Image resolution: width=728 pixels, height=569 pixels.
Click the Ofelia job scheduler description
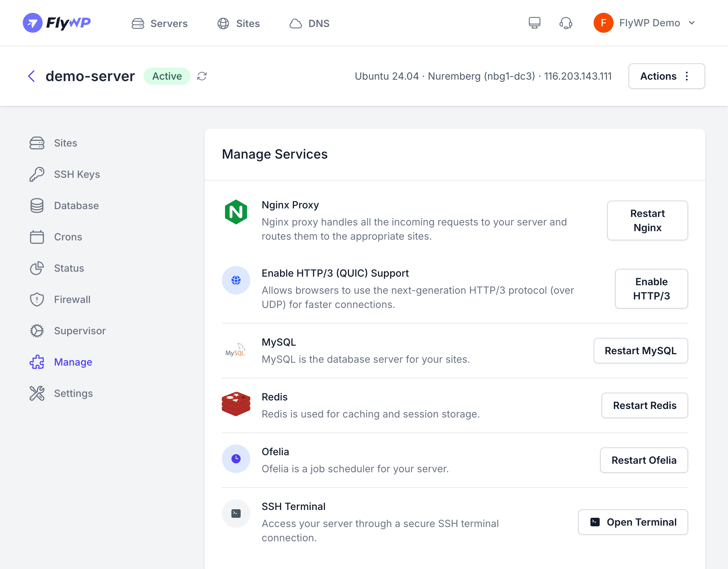pos(355,469)
